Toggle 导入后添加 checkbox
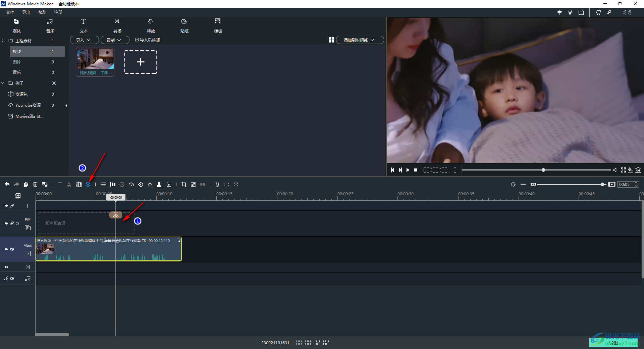This screenshot has height=349, width=644. pyautogui.click(x=137, y=40)
